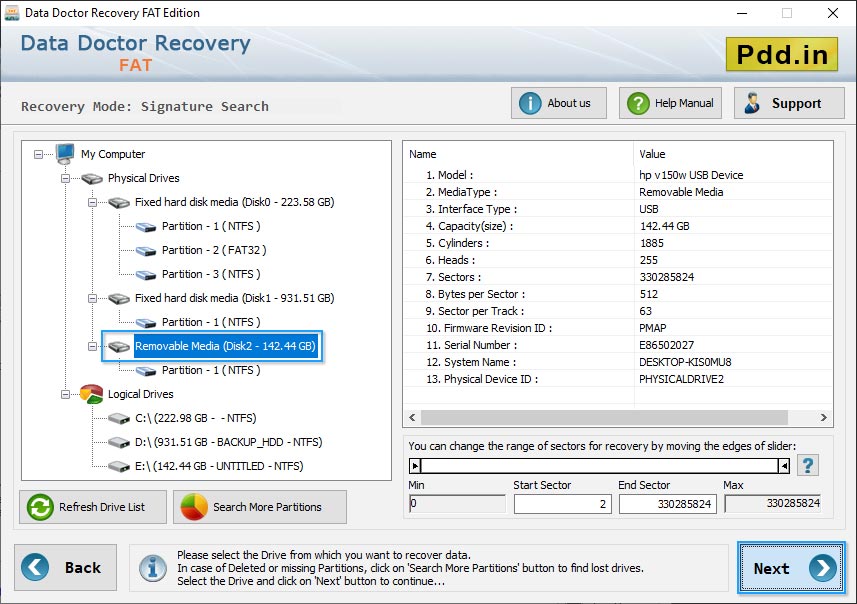Click the E:\ UNTITLED drive icon
The height and width of the screenshot is (604, 857).
point(119,467)
